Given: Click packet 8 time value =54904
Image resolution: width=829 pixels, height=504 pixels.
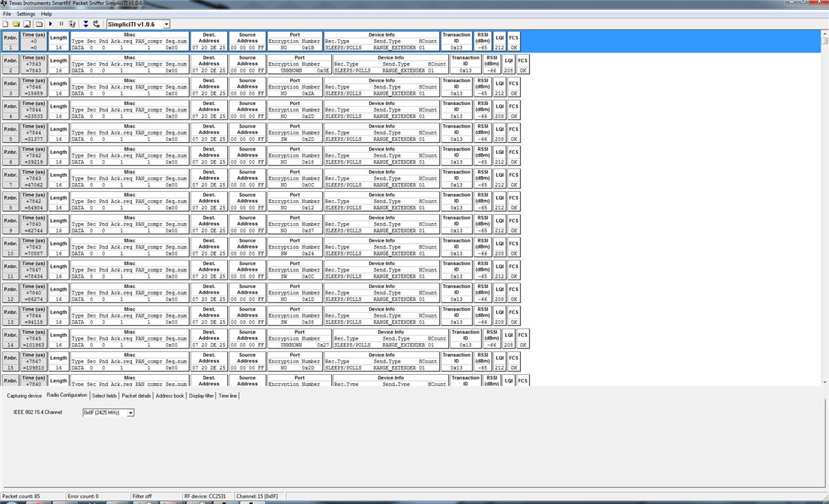Looking at the screenshot, I should 34,208.
